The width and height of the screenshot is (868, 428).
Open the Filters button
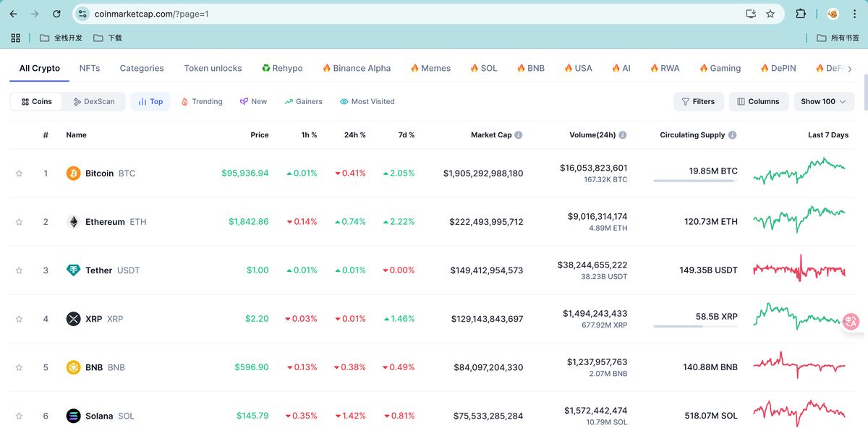click(x=697, y=102)
